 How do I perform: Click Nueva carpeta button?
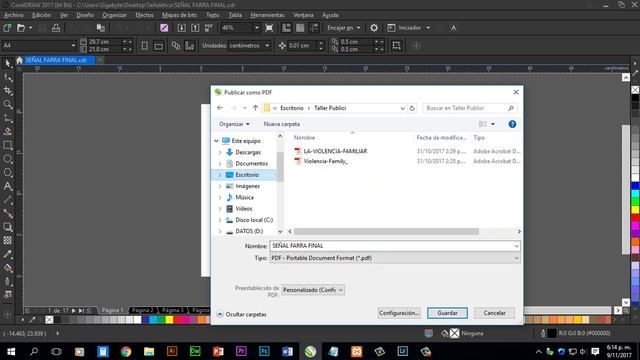282,124
